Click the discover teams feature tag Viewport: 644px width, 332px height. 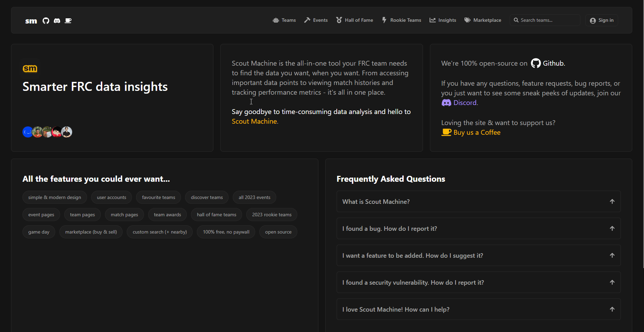click(x=207, y=197)
